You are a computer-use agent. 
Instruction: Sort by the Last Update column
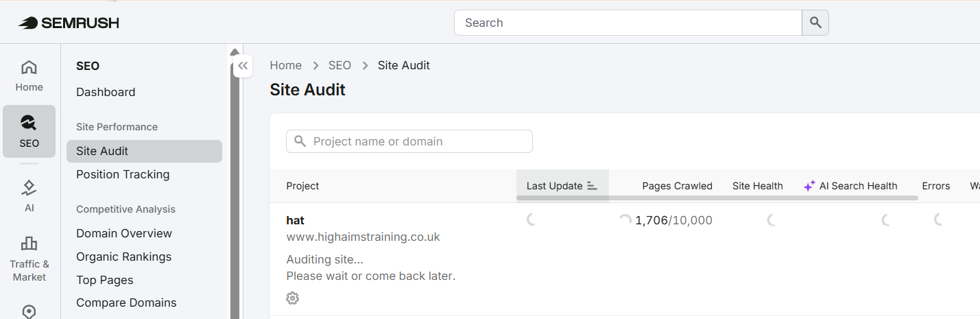click(562, 186)
